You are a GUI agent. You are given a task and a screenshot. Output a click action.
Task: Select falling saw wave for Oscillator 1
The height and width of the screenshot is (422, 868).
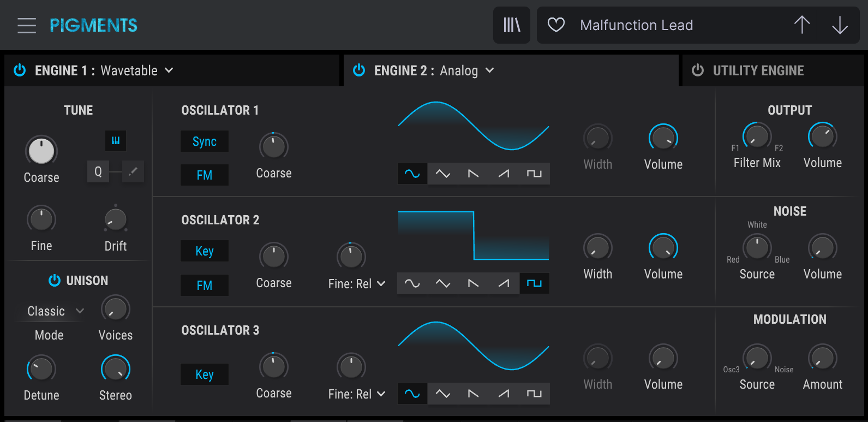[x=474, y=174]
